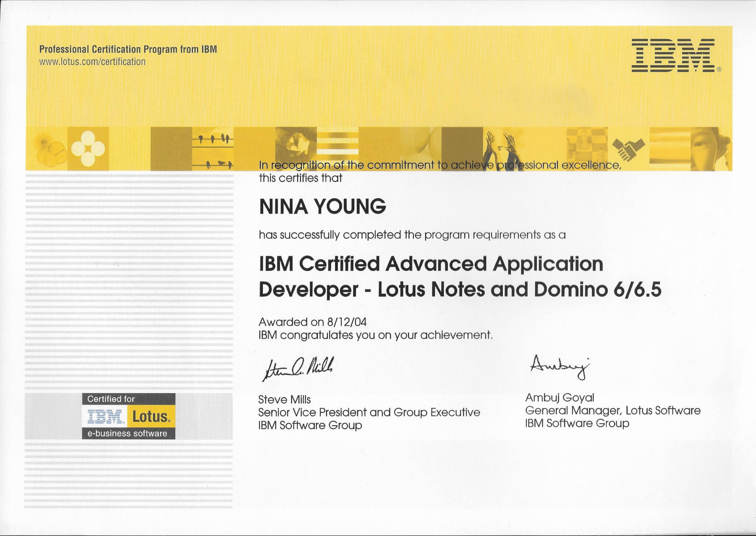Click 'IBM Certified Advanced Application' title line
Viewport: 756px width, 536px height.
coord(431,265)
